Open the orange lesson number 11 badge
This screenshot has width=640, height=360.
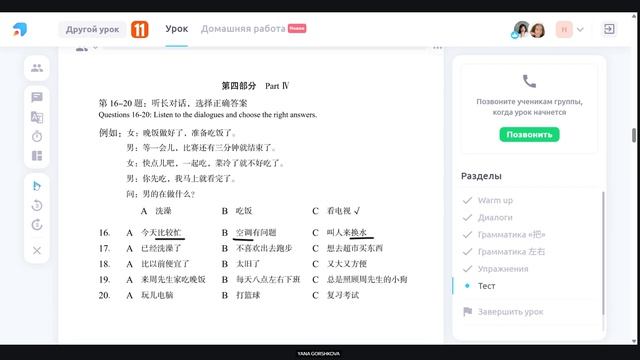point(140,29)
